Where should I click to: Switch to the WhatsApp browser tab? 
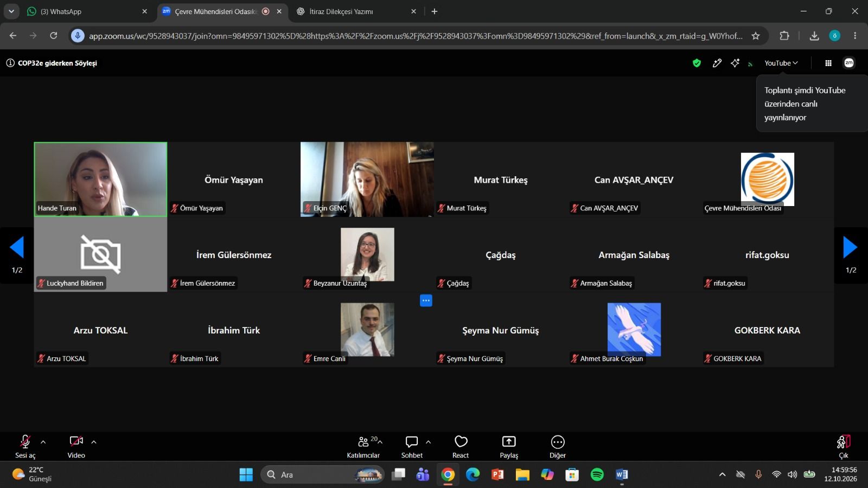click(87, 11)
